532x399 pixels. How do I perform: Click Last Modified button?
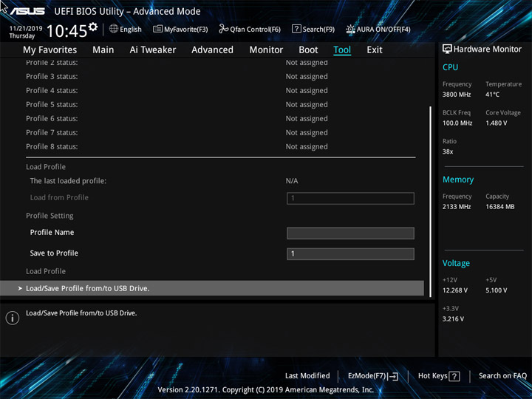point(307,375)
